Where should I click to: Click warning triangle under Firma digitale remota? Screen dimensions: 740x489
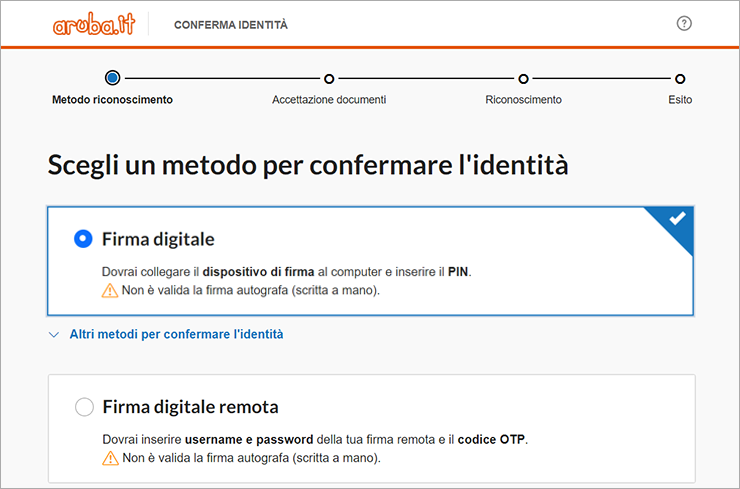click(x=110, y=458)
